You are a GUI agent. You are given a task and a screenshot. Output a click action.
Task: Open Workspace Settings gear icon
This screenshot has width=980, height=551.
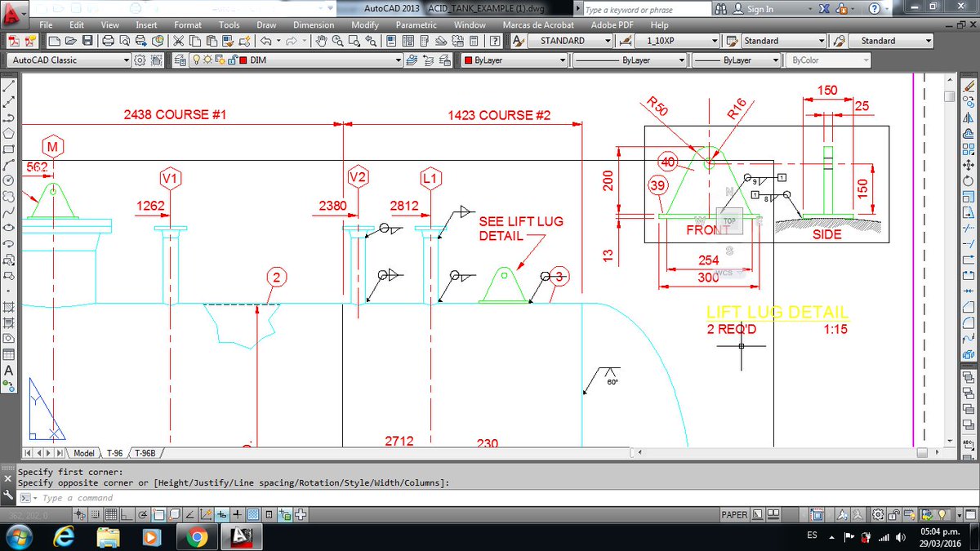[140, 60]
